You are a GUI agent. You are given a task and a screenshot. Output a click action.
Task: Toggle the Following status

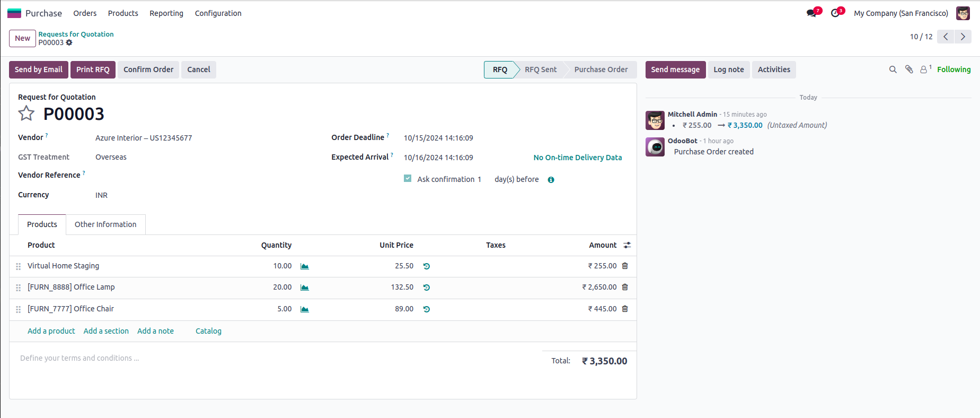[953, 69]
